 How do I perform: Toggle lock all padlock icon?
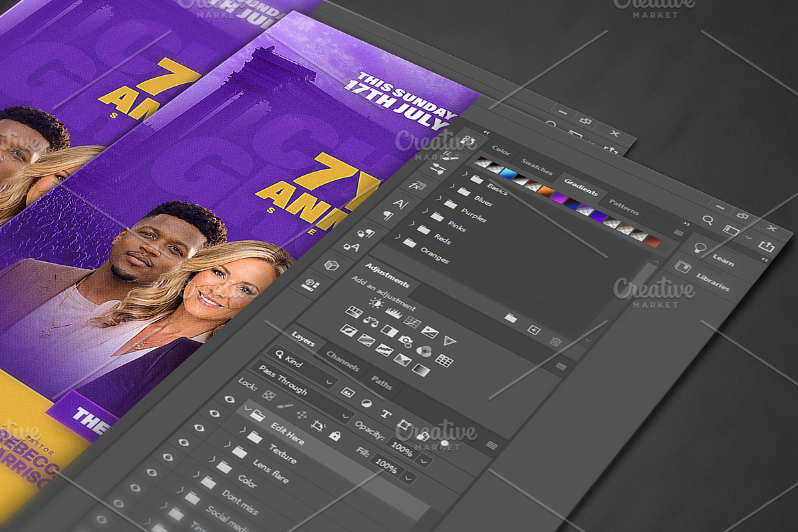tap(334, 436)
